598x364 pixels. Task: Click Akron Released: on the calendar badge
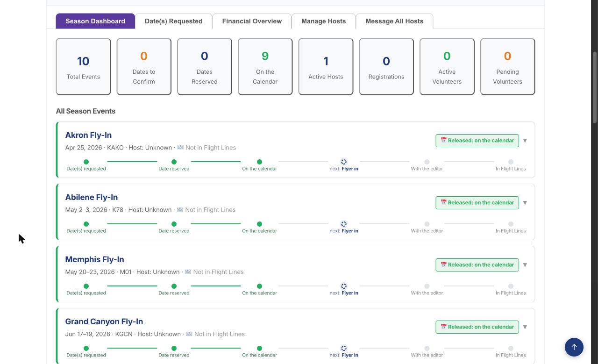(477, 141)
